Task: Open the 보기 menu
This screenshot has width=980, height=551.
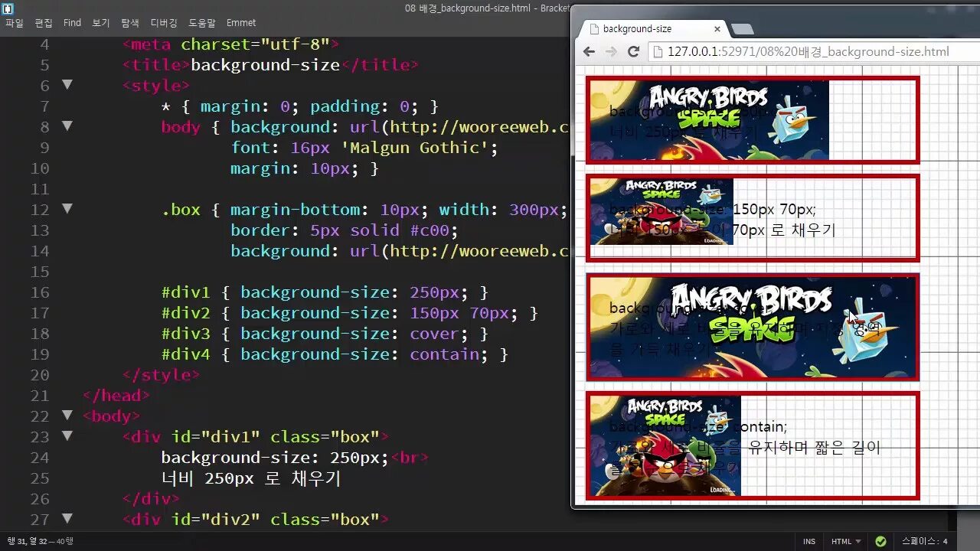Action: (101, 23)
